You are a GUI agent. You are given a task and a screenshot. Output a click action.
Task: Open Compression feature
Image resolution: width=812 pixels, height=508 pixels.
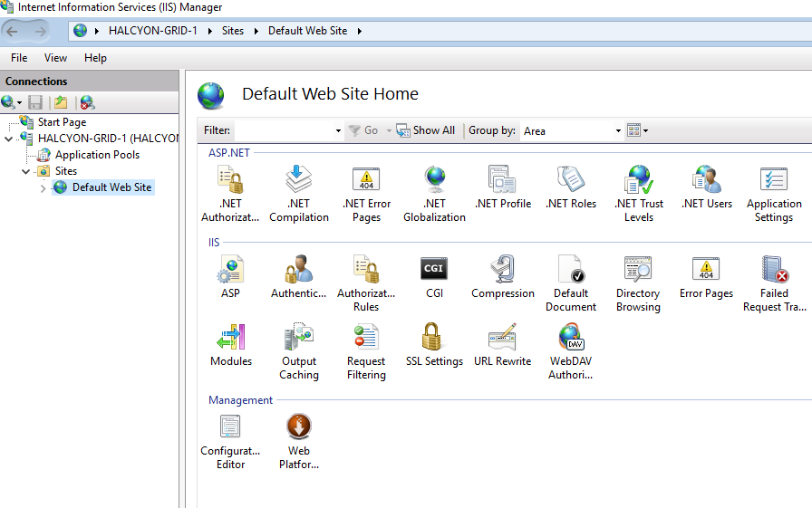(503, 275)
